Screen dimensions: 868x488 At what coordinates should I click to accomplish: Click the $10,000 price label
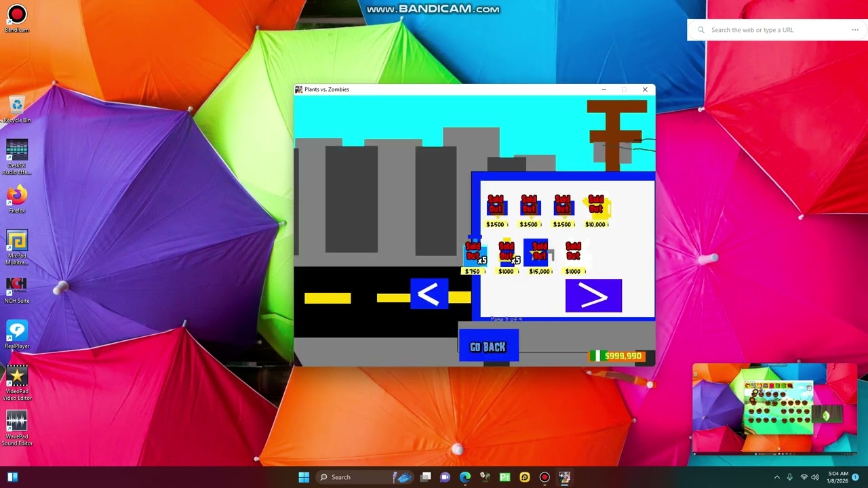(596, 224)
